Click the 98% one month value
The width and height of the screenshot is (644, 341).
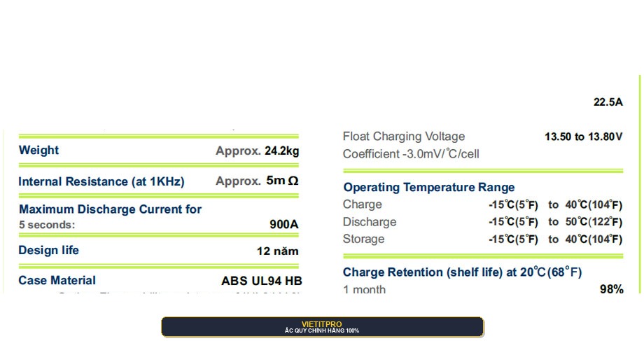click(x=612, y=289)
